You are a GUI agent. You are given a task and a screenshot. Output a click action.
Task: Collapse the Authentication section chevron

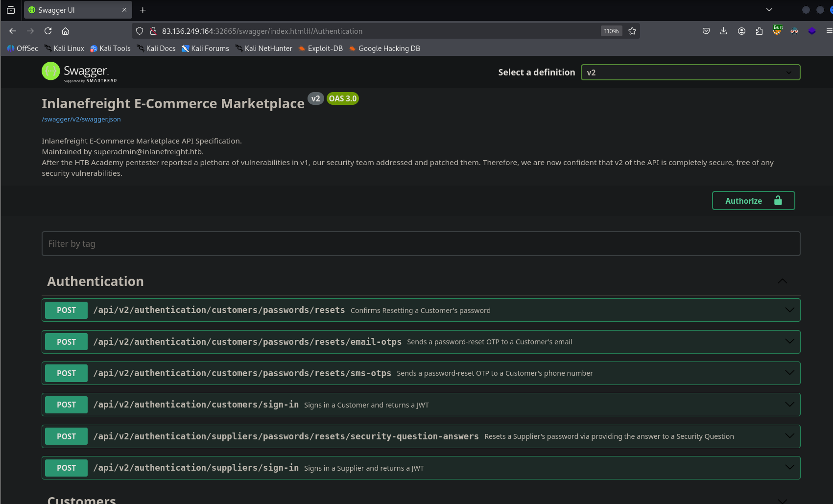pos(782,281)
